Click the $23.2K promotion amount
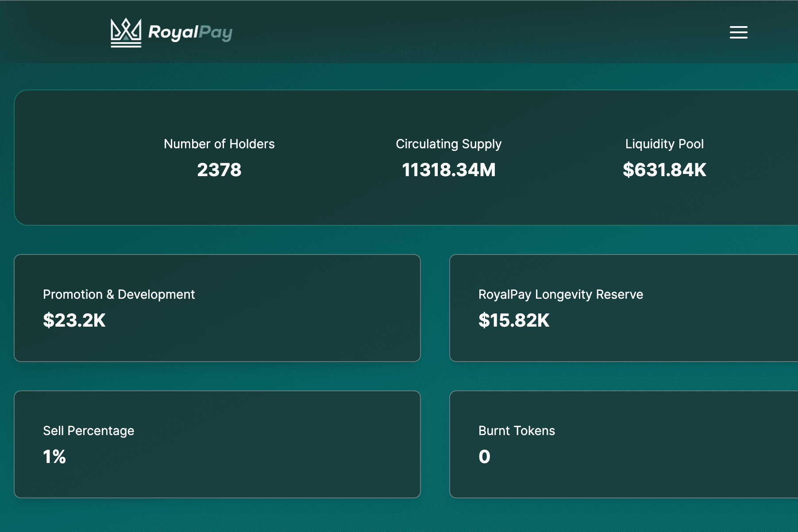The height and width of the screenshot is (532, 798). 74,320
